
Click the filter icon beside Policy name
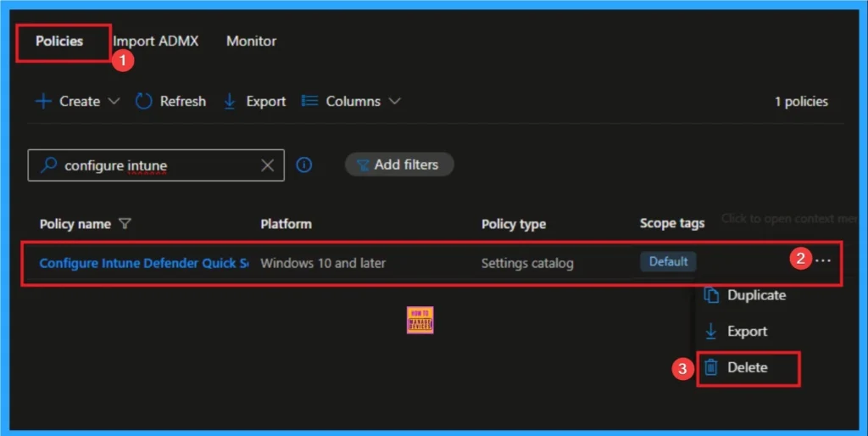point(125,223)
